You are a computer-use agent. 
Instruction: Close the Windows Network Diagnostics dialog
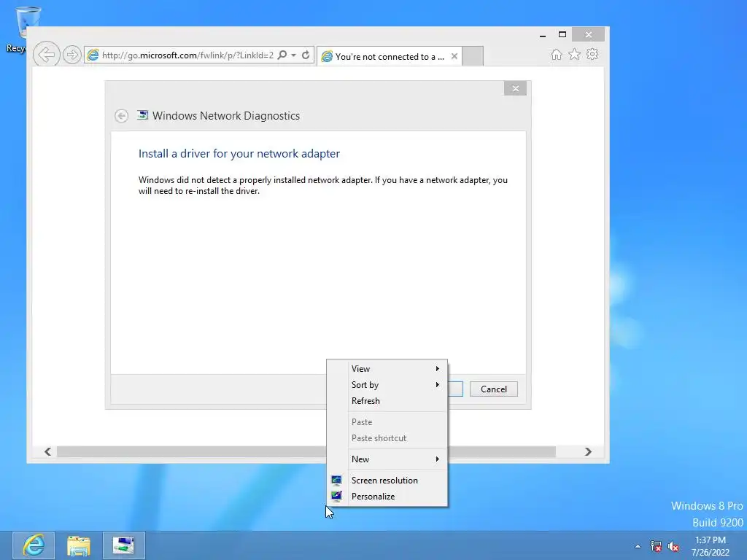tap(515, 88)
